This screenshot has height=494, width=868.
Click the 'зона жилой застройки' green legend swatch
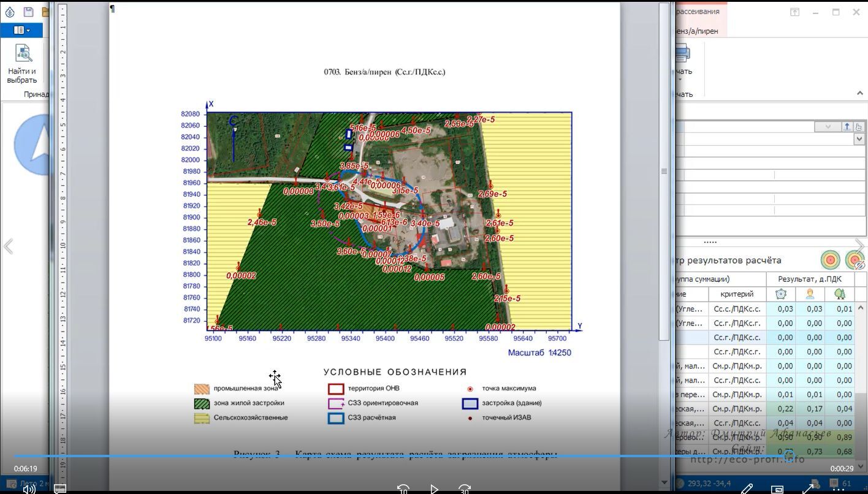[x=202, y=403]
